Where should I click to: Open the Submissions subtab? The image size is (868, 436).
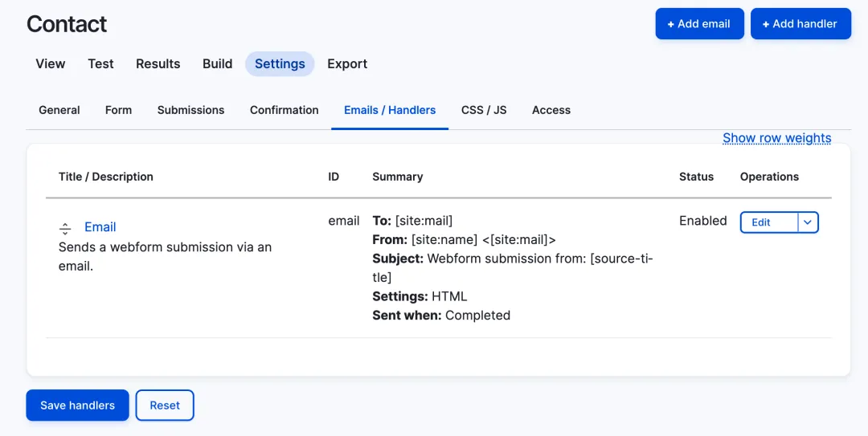[191, 110]
